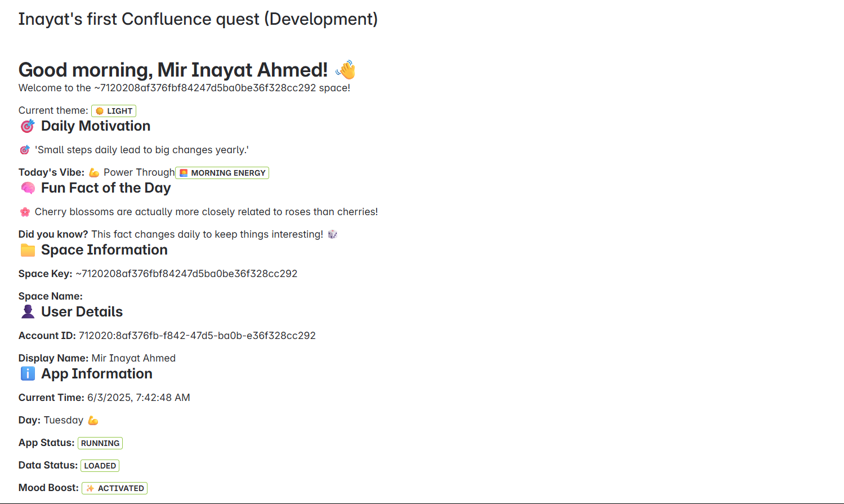Click the Display Name value 'Mir Inayat Ahmed'

pos(133,358)
